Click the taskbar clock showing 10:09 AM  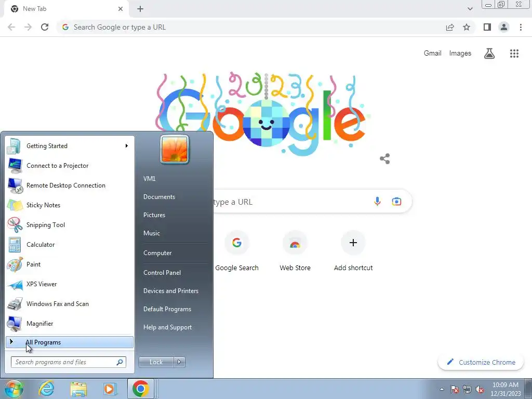[x=506, y=389]
